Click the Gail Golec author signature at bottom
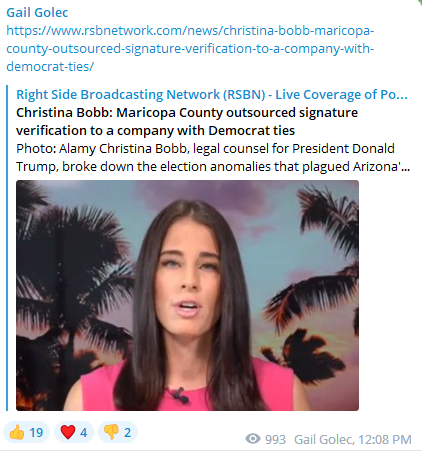 [324, 439]
